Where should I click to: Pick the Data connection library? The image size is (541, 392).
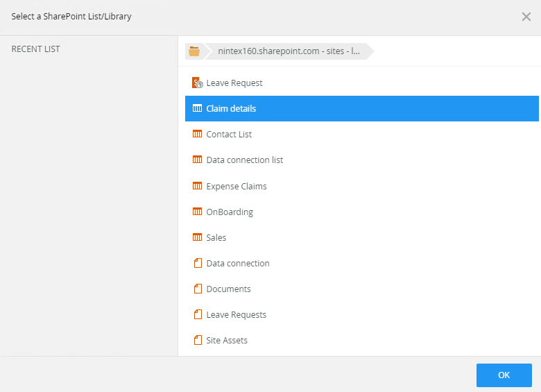(x=238, y=264)
